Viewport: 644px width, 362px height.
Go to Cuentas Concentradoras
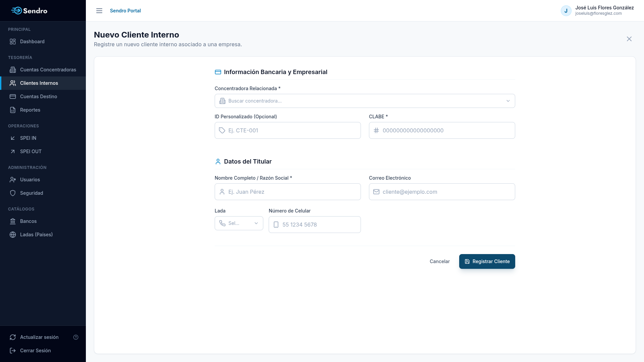click(43, 70)
